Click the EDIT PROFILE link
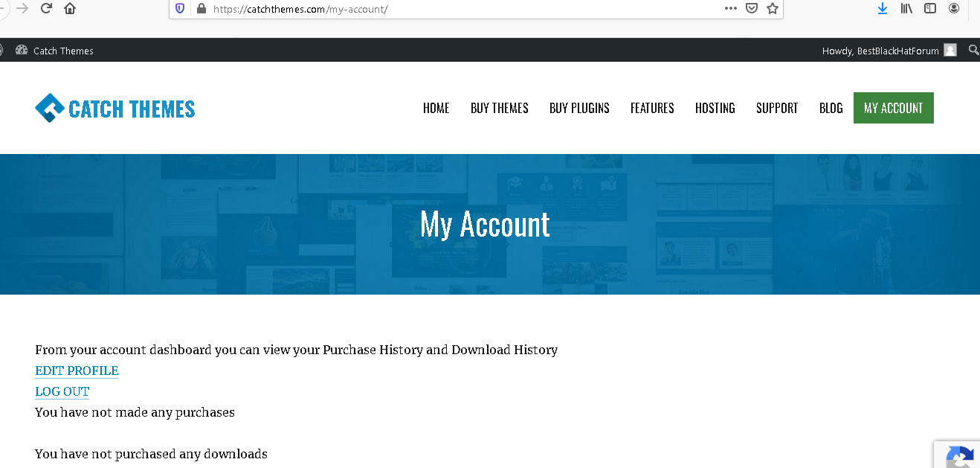Image resolution: width=980 pixels, height=468 pixels. coord(77,371)
